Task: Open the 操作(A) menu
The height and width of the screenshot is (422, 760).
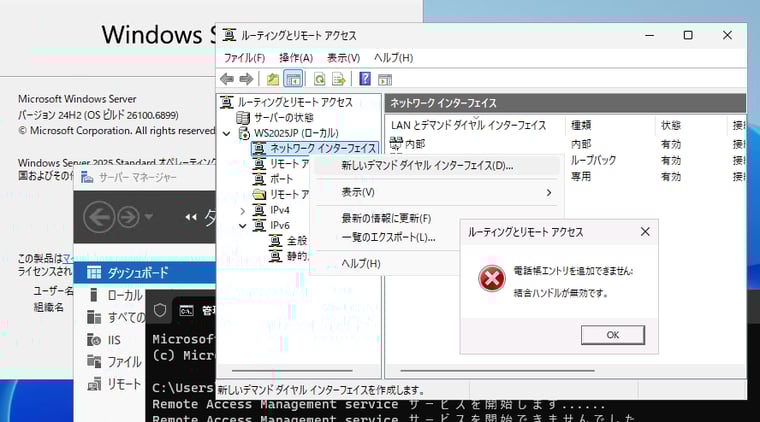Action: coord(296,58)
